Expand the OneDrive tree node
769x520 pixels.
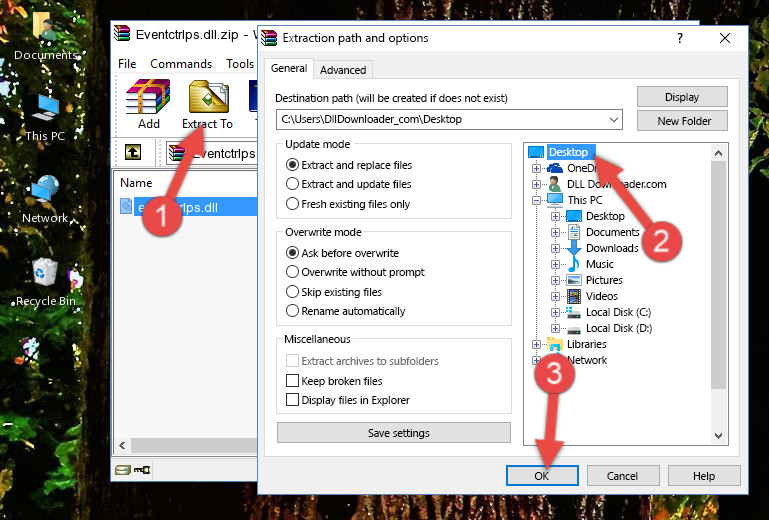[536, 168]
